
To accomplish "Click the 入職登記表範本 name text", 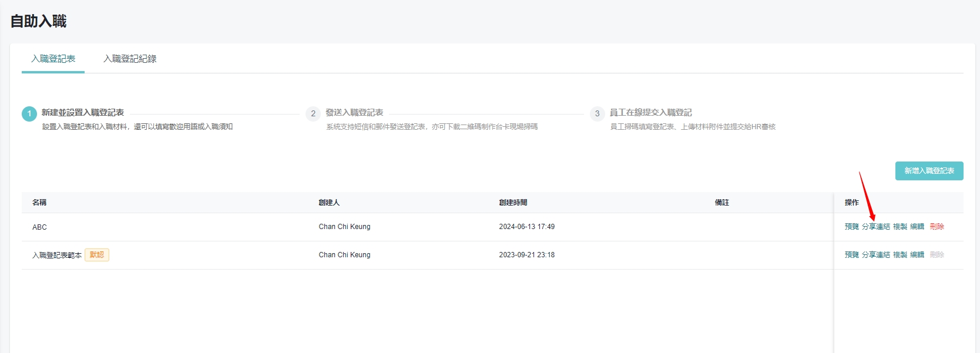I will pyautogui.click(x=57, y=255).
